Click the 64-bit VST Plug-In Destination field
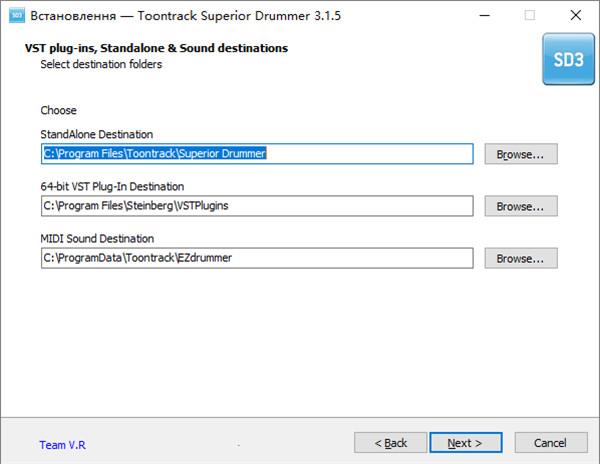The width and height of the screenshot is (600, 464). [x=257, y=206]
